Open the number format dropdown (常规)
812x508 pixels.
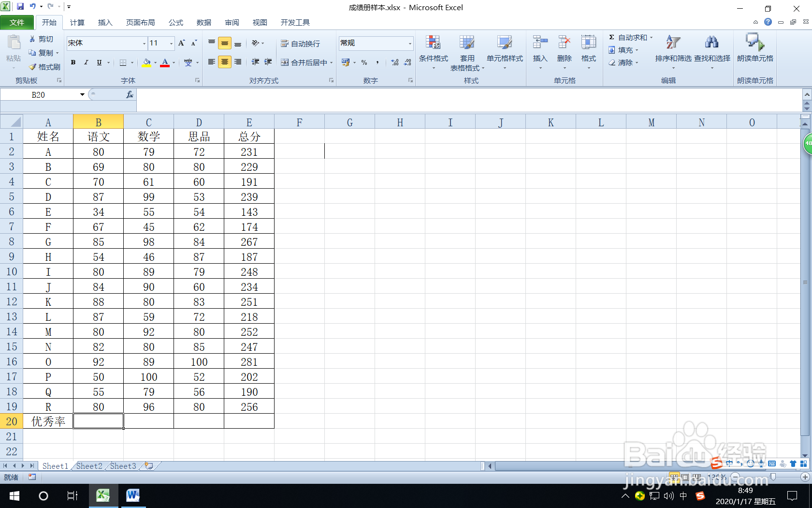click(x=410, y=44)
